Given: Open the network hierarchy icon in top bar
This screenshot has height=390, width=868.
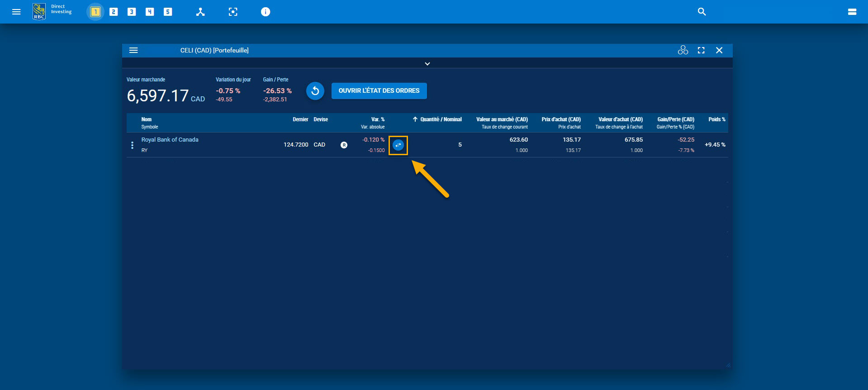Looking at the screenshot, I should point(200,12).
